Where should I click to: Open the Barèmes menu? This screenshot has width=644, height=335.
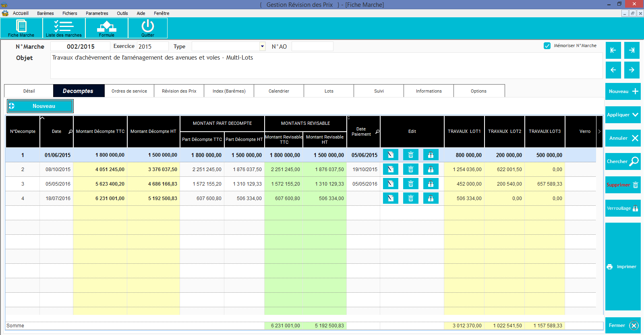tap(45, 13)
